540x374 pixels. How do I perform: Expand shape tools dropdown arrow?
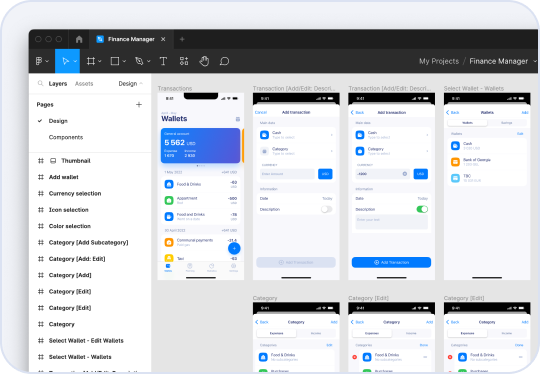124,61
